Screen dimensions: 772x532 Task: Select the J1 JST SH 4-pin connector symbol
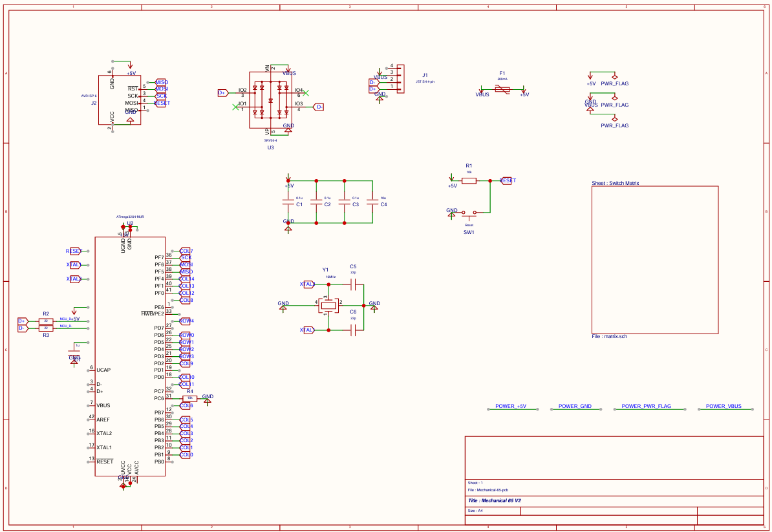pyautogui.click(x=400, y=79)
